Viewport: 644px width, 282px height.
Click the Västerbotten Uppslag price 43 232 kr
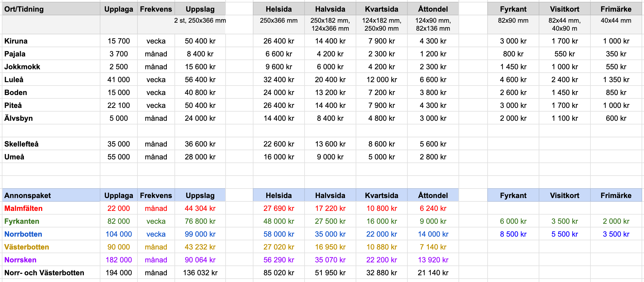tap(200, 247)
